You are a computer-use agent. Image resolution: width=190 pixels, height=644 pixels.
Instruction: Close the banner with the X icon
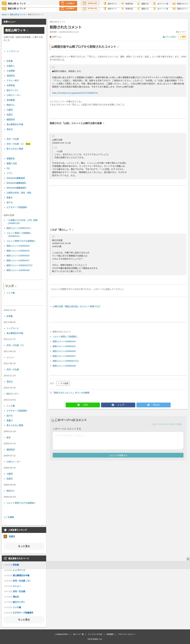click(x=188, y=559)
